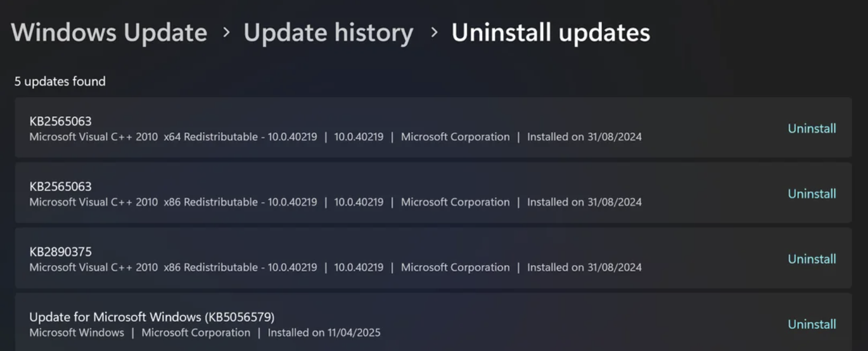Screen dimensions: 868x351
Task: Uninstall the KB2890375 update
Action: (x=812, y=258)
